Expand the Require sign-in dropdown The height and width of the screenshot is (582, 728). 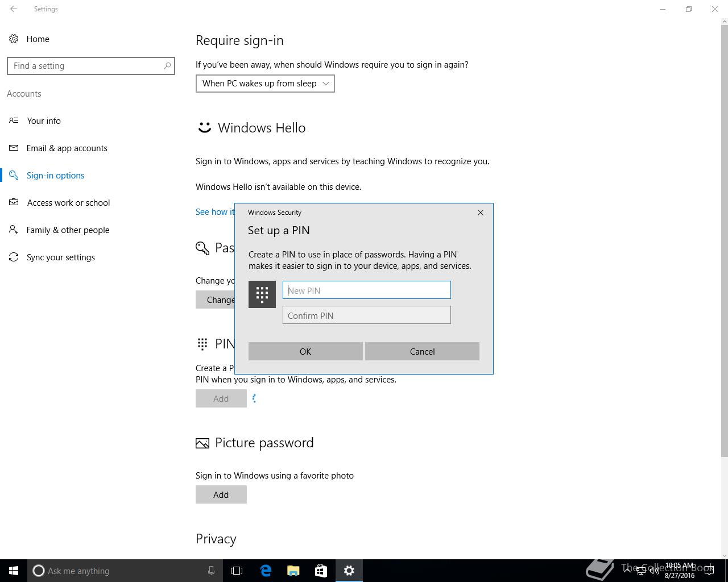[x=265, y=84]
